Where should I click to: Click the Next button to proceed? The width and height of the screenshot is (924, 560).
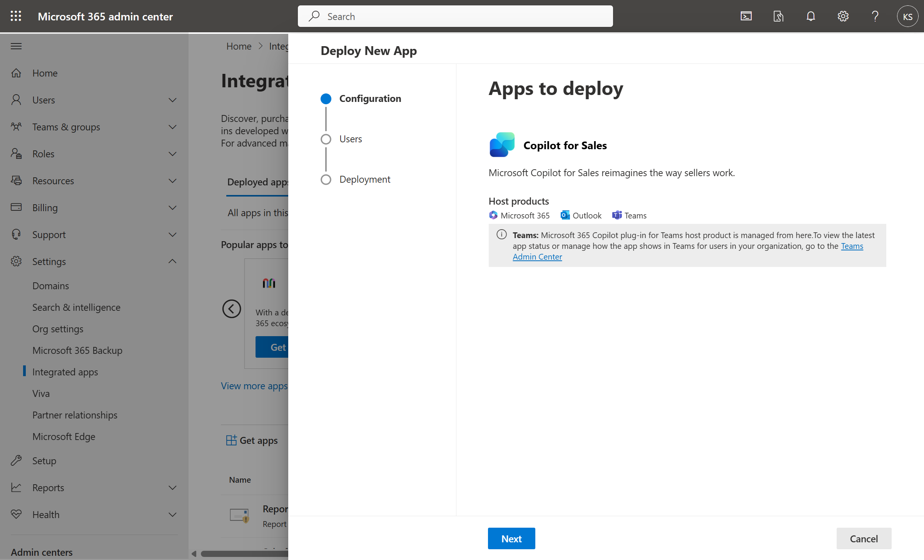[x=511, y=538]
